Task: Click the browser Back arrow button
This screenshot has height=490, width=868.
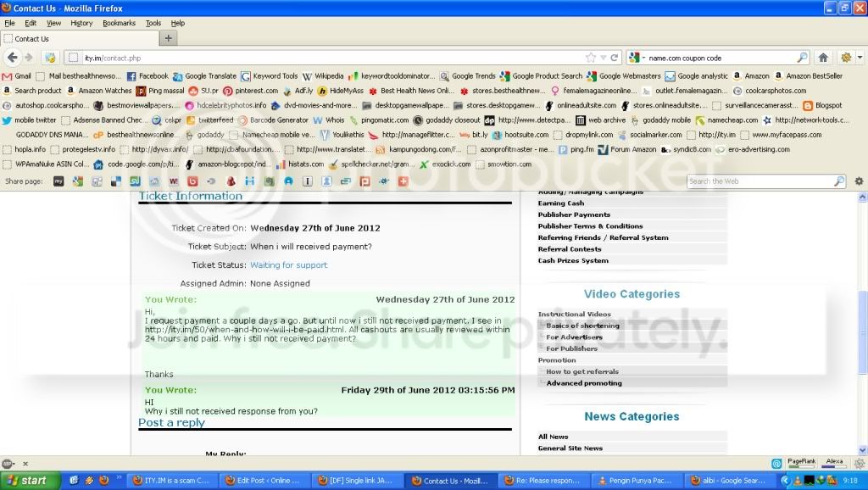Action: 13,58
